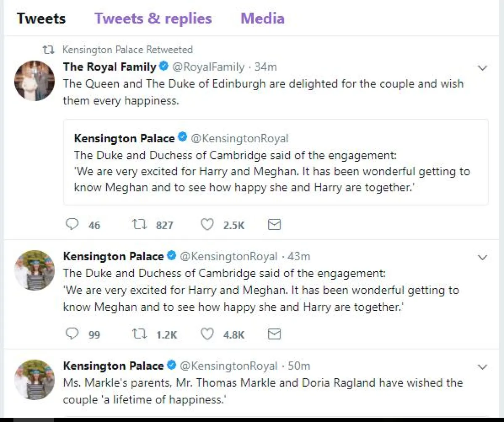Expand options chevron on Royal Family tweet
This screenshot has width=504, height=422.
click(483, 68)
